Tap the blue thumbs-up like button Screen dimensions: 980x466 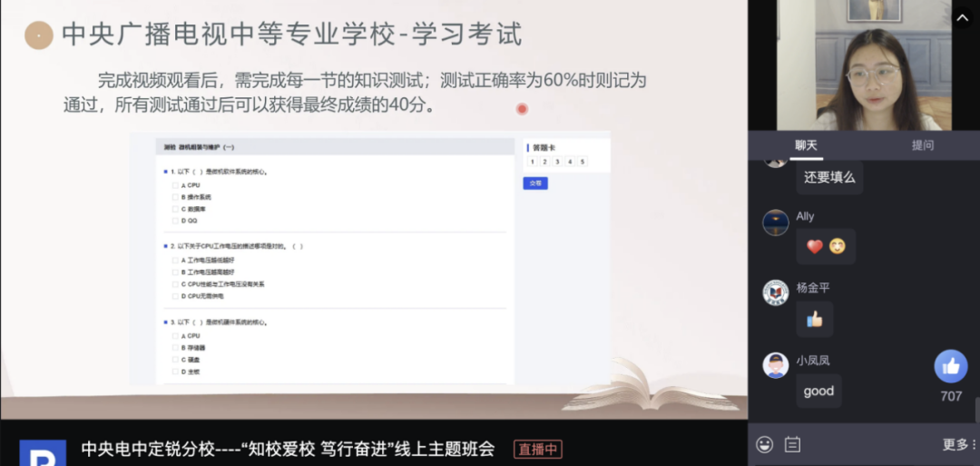point(951,367)
